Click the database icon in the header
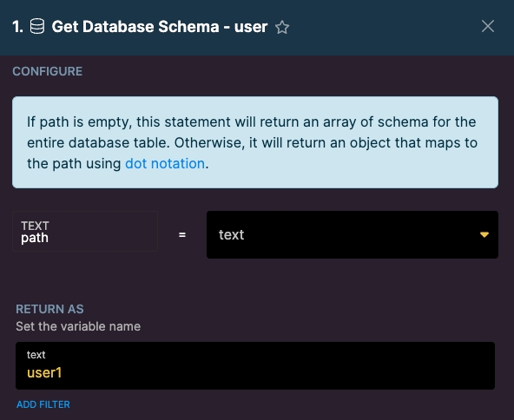The width and height of the screenshot is (514, 420). tap(37, 27)
